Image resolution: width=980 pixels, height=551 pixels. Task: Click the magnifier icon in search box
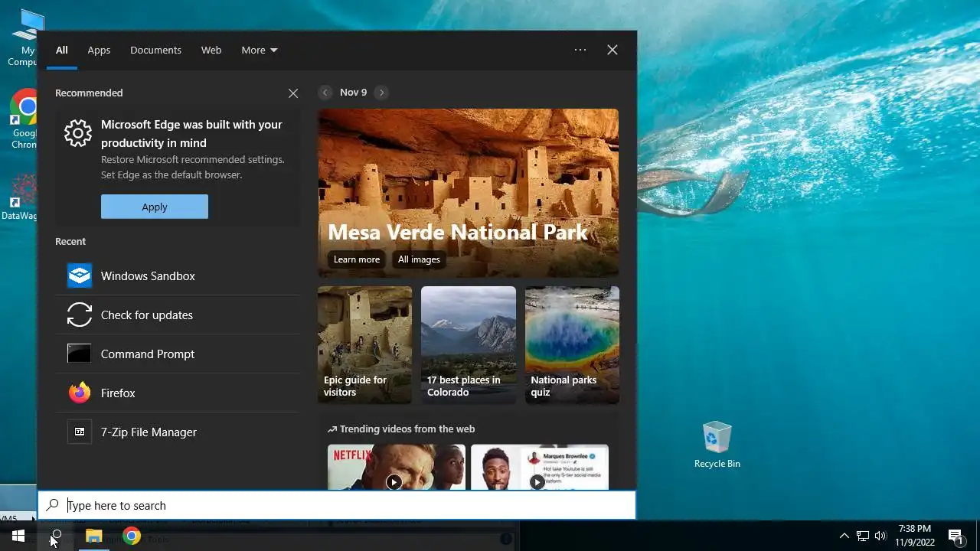pyautogui.click(x=52, y=505)
